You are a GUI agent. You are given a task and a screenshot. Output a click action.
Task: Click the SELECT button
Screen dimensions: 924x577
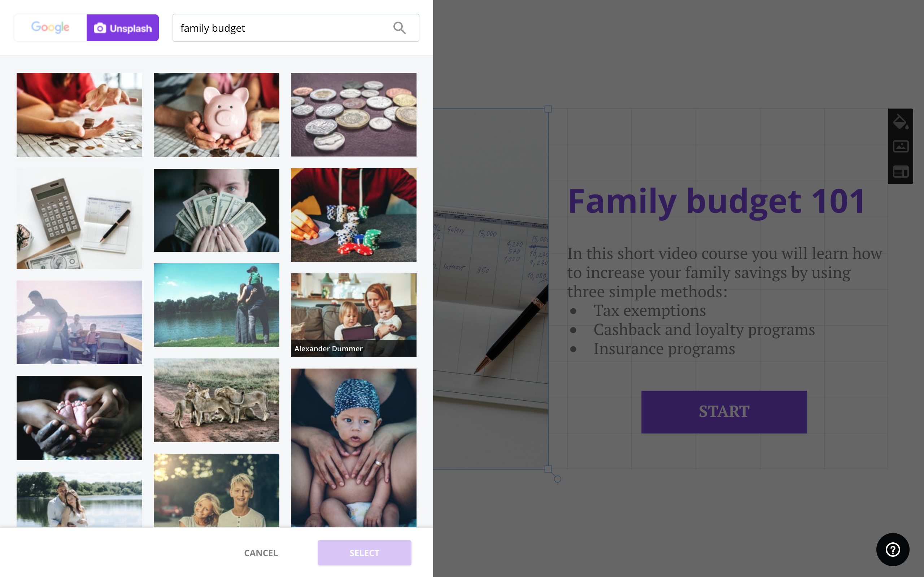(364, 553)
